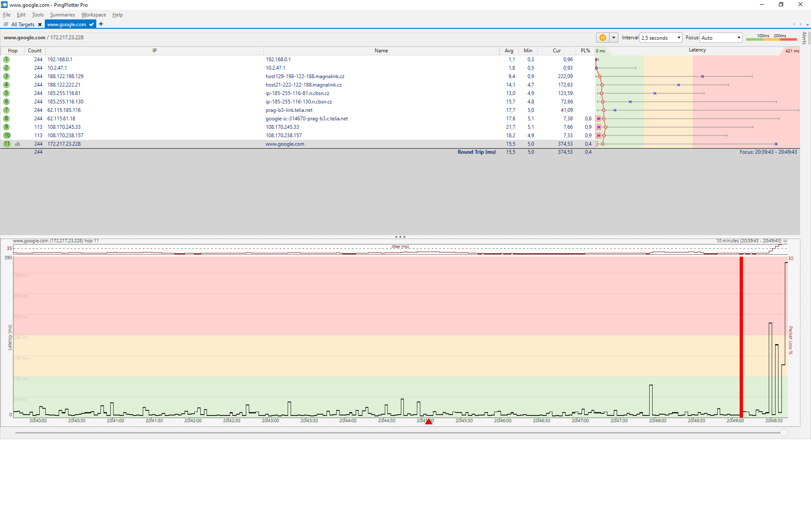
Task: Toggle the bar graph icon on hop 11
Action: coord(18,144)
